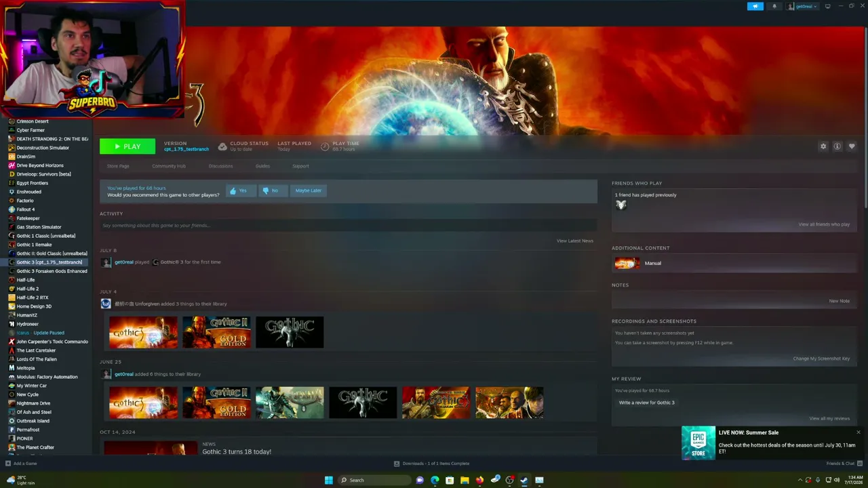Create a New Note
This screenshot has width=868, height=488.
[x=839, y=301]
